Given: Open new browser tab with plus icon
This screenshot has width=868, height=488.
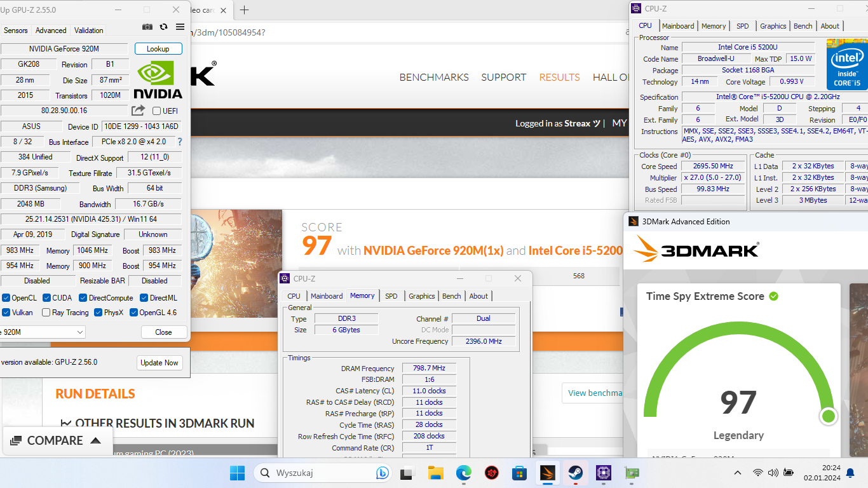Looking at the screenshot, I should [244, 10].
